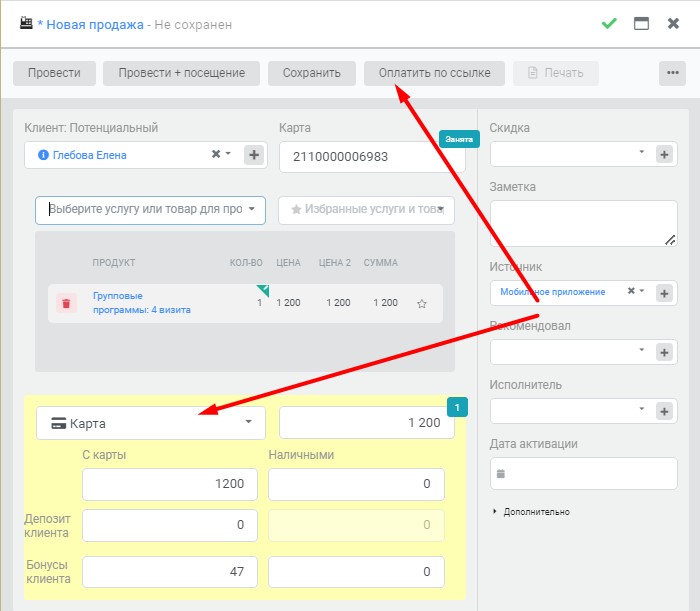This screenshot has width=700, height=611.
Task: Click the calendar icon in Дата активации
Action: click(501, 474)
